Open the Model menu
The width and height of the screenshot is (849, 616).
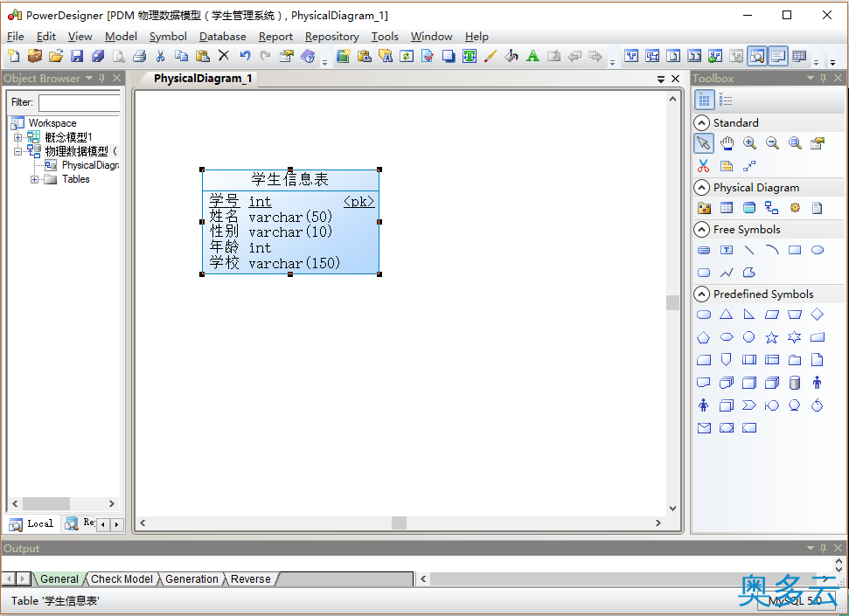coord(121,37)
